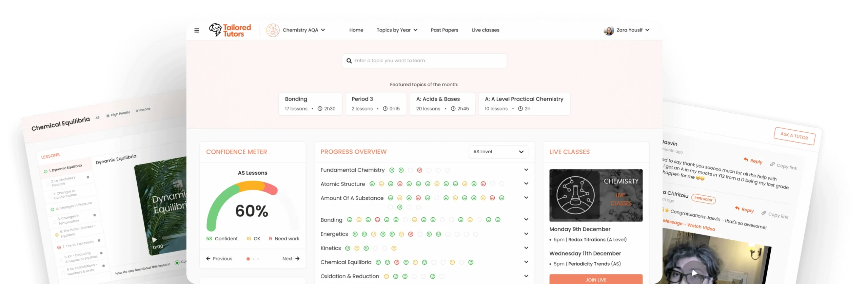Viewport: 868px width, 284px height.
Task: Open Past Papers nav item
Action: click(444, 30)
